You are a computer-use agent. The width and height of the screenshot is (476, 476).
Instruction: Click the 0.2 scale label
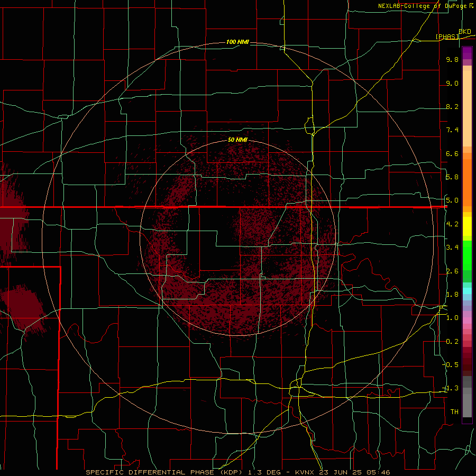[x=452, y=342]
